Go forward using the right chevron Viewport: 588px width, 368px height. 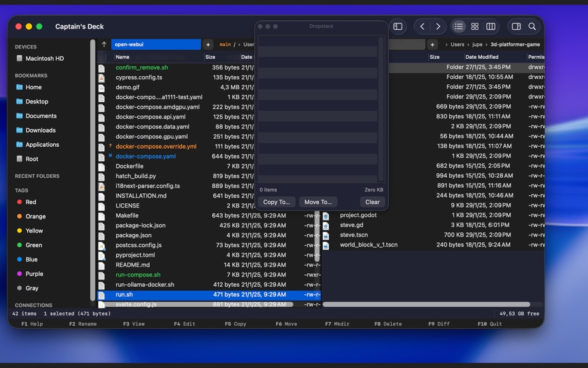click(x=438, y=27)
